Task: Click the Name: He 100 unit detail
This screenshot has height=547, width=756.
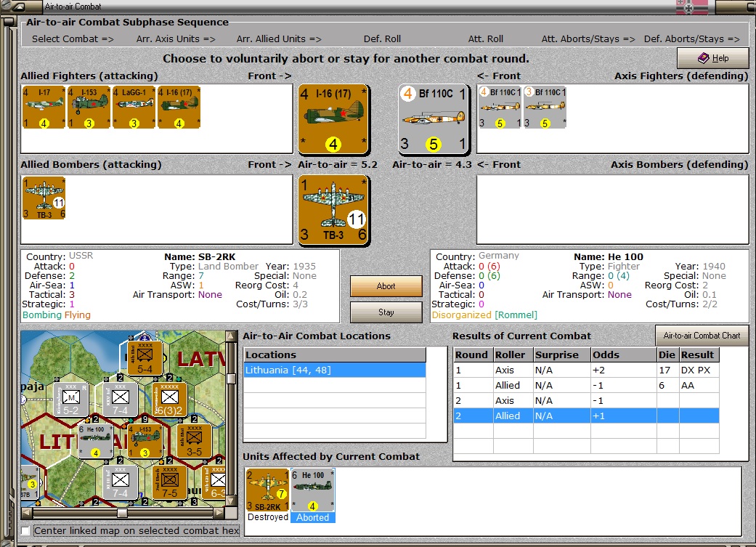Action: (609, 257)
